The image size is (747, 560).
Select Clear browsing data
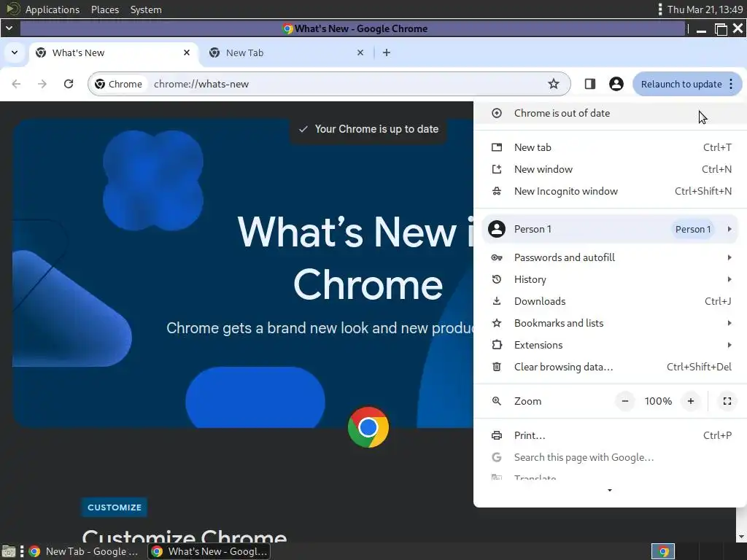point(610,367)
